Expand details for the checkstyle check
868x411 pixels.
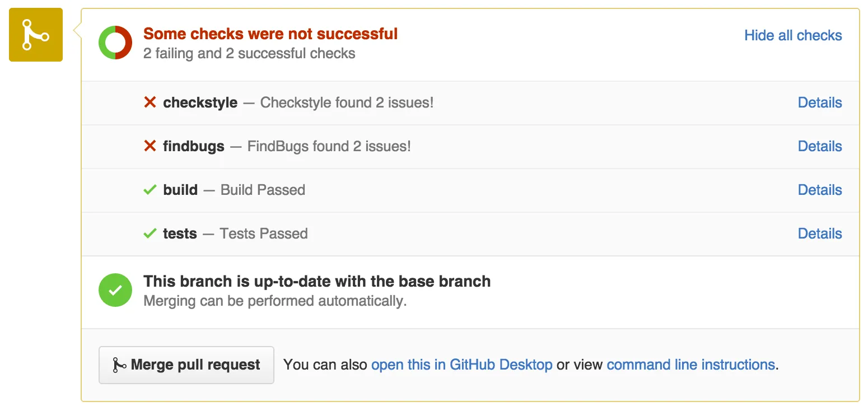coord(819,102)
